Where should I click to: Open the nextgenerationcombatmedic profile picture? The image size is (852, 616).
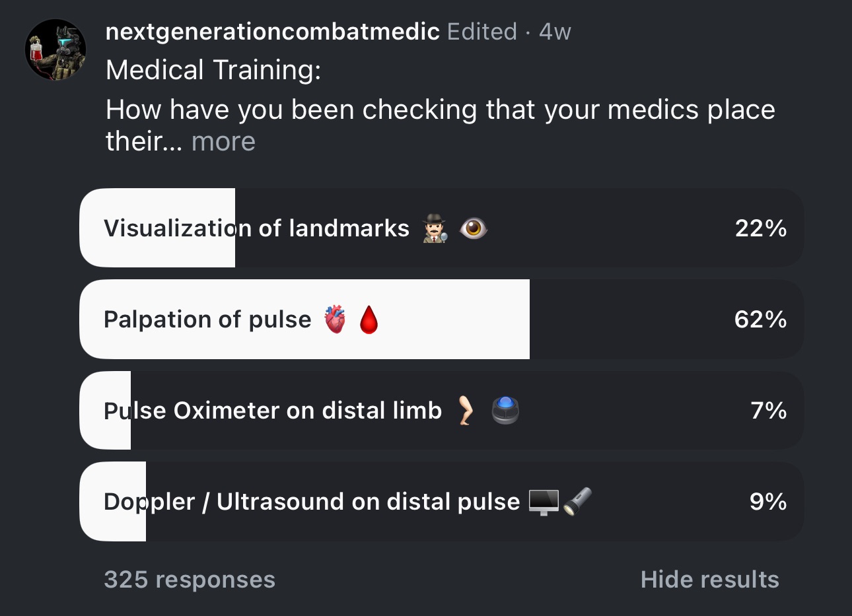point(55,50)
